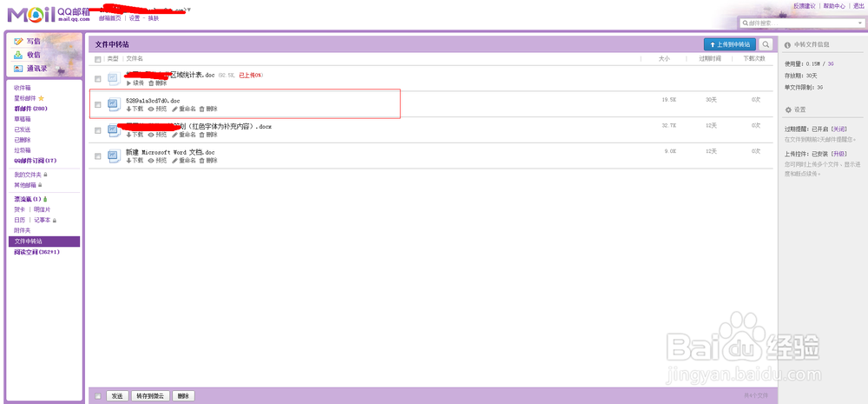Open 阅读空间 (362+1)

click(36, 252)
